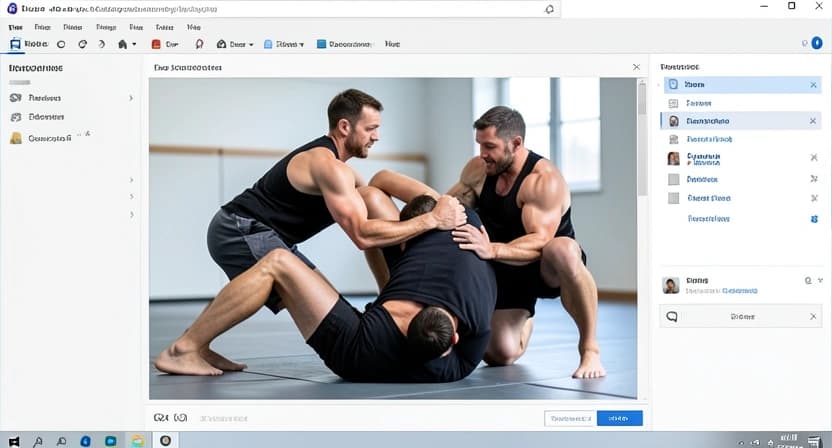Viewport: 832px width, 448px height.
Task: Open the dropdown arrow next to the blue document icon
Action: pyautogui.click(x=304, y=45)
